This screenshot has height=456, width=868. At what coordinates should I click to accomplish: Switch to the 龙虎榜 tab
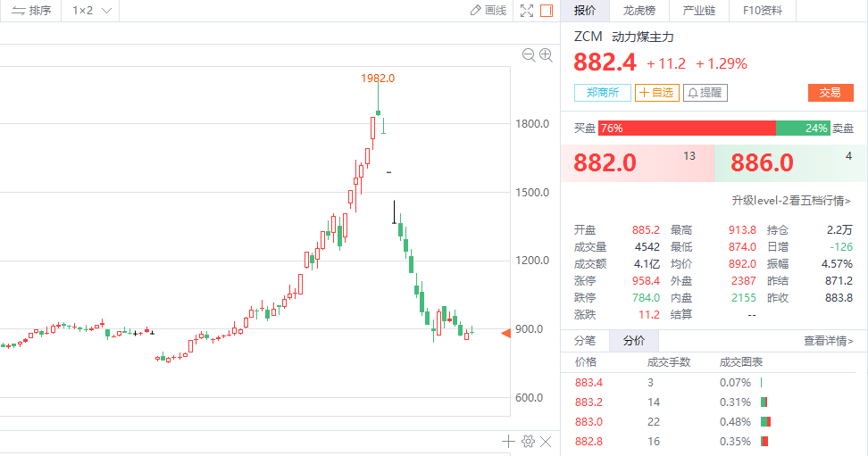[x=638, y=11]
